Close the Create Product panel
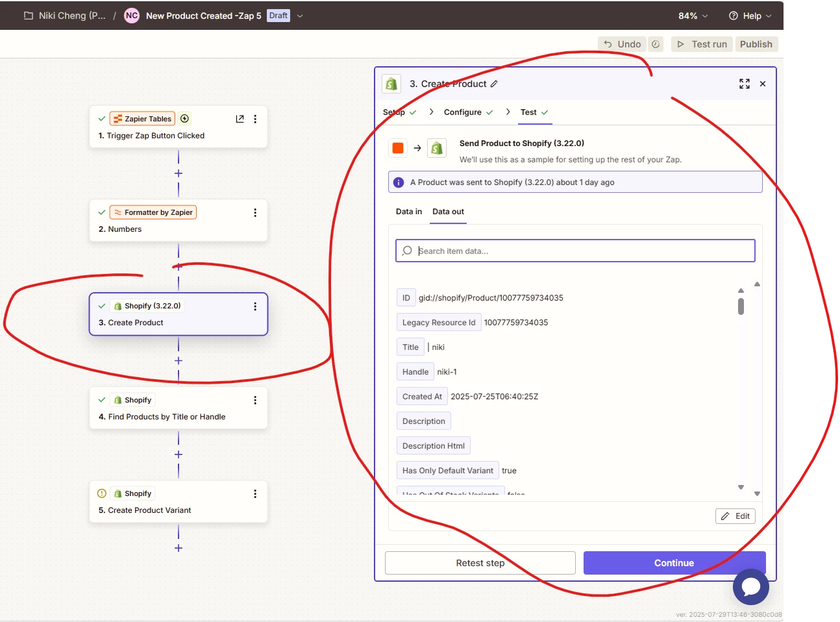Image resolution: width=840 pixels, height=622 pixels. pos(763,84)
